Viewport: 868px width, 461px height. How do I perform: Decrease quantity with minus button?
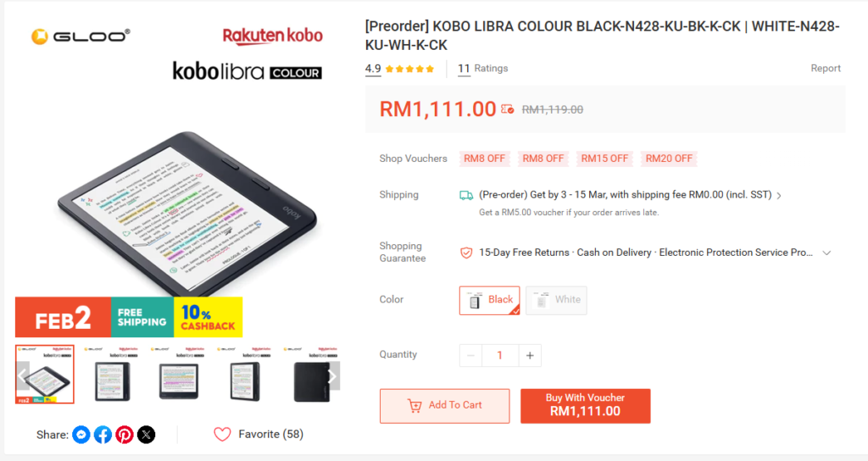[470, 355]
